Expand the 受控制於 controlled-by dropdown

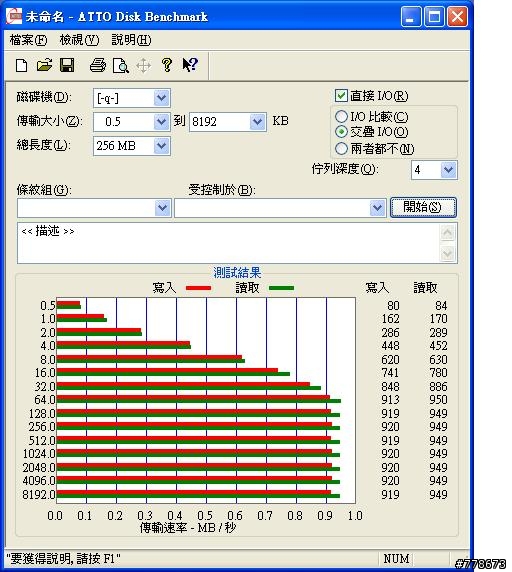tap(377, 208)
